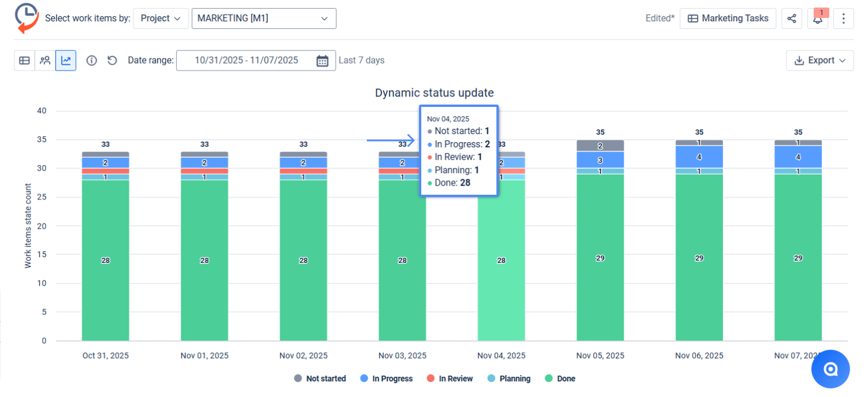This screenshot has height=397, width=868.
Task: Open the three-dot more options menu
Action: [x=844, y=18]
